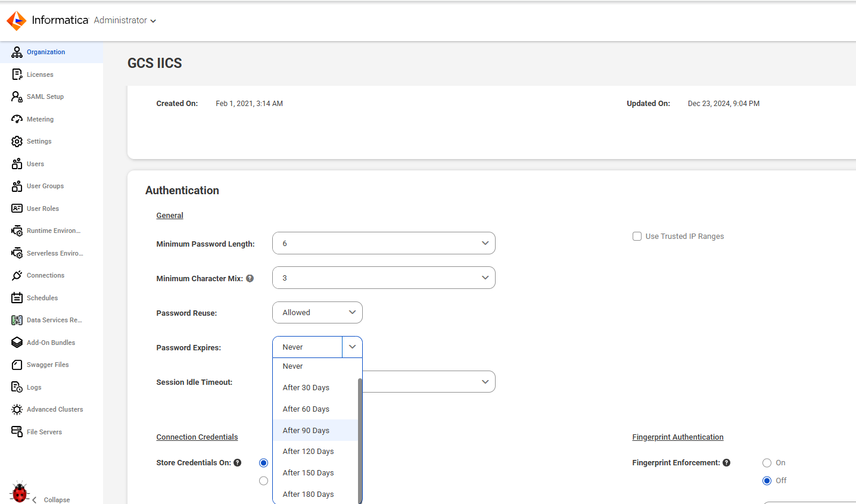
Task: Choose After 60 Days option
Action: 316,409
